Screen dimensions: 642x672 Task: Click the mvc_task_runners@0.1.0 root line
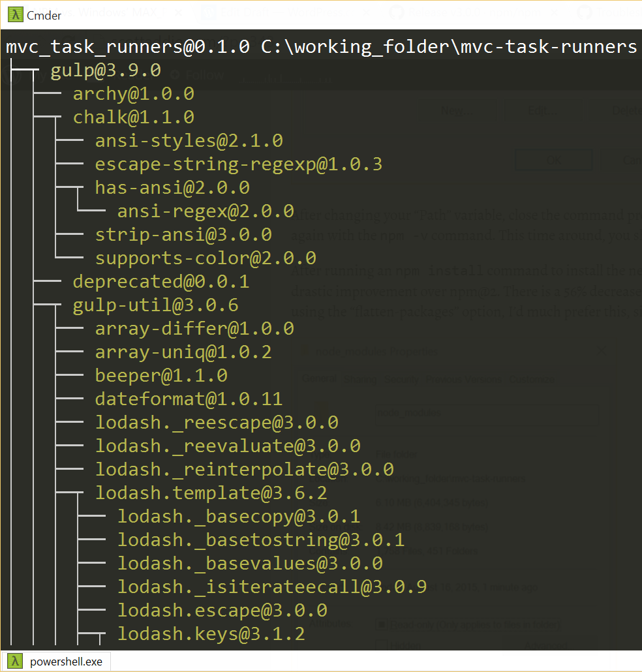pos(127,47)
